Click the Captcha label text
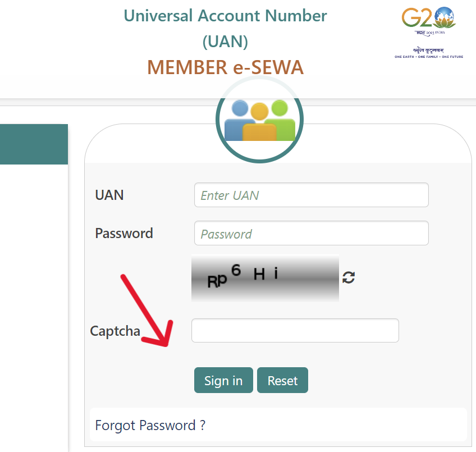The width and height of the screenshot is (476, 452). [115, 331]
